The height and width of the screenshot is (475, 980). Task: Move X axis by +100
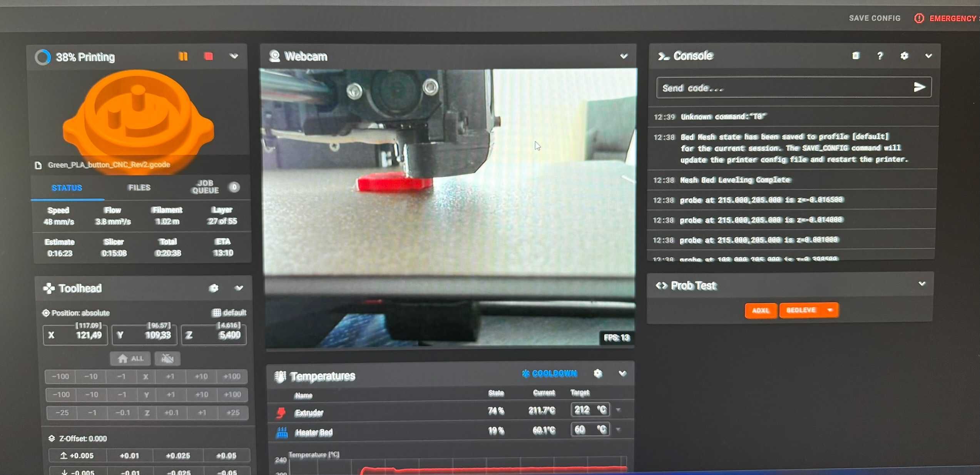point(232,376)
